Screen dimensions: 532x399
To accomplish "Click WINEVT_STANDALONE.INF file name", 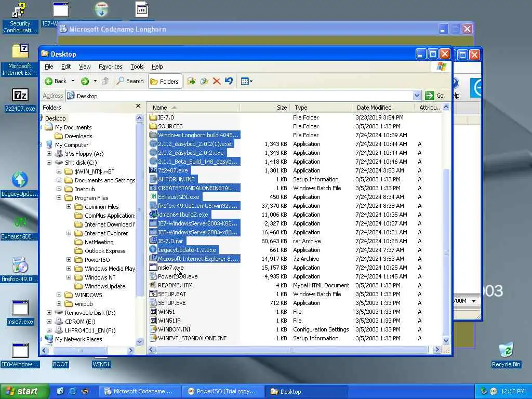I will (x=192, y=338).
